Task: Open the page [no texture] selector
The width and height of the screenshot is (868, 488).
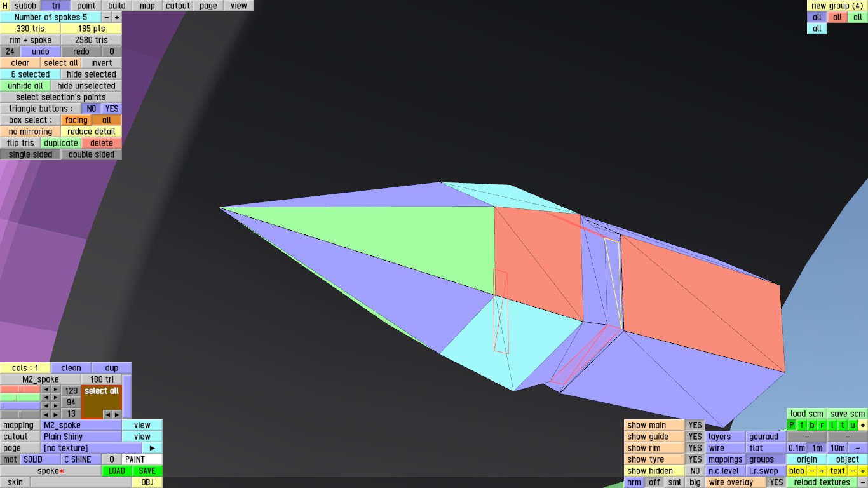Action: (92, 448)
